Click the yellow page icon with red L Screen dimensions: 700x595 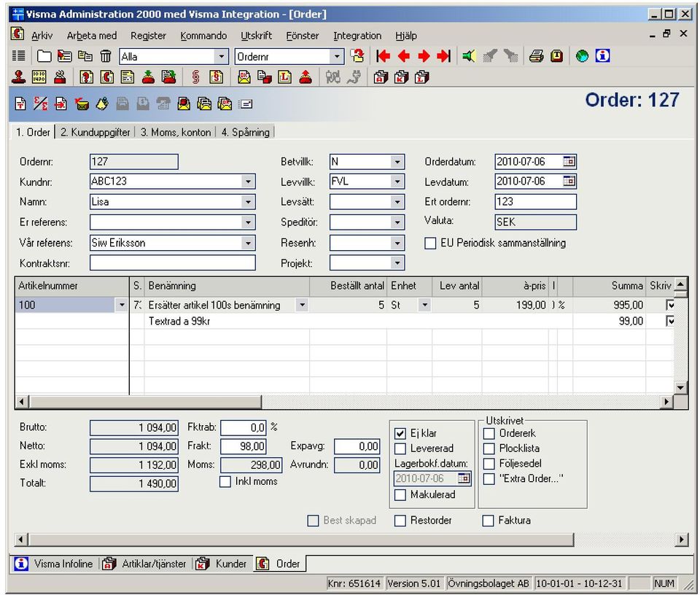pyautogui.click(x=285, y=77)
